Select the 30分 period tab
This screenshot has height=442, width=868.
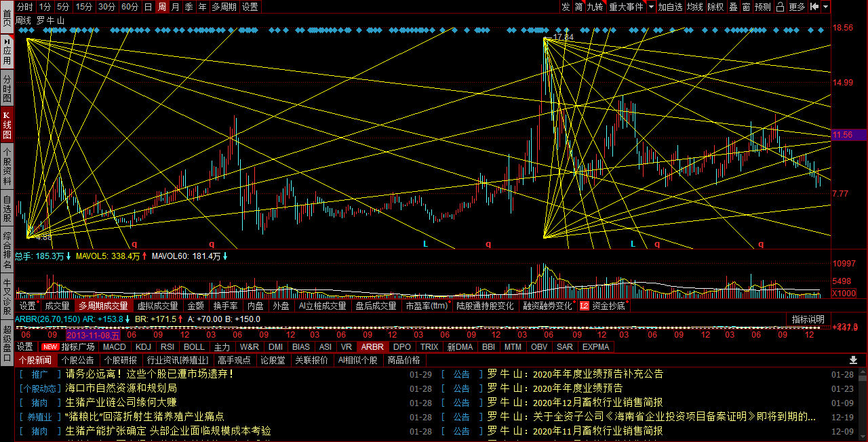coord(107,7)
